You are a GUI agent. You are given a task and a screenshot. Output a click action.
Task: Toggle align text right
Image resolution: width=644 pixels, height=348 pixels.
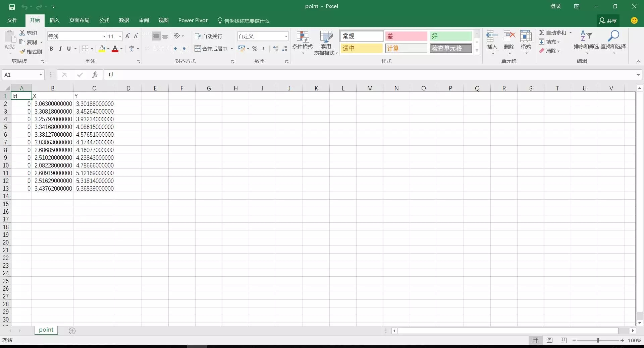(165, 49)
